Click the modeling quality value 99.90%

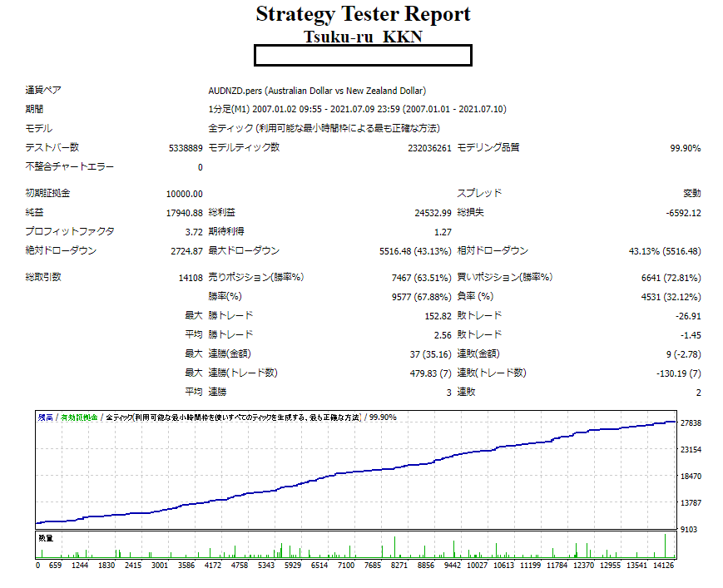686,148
